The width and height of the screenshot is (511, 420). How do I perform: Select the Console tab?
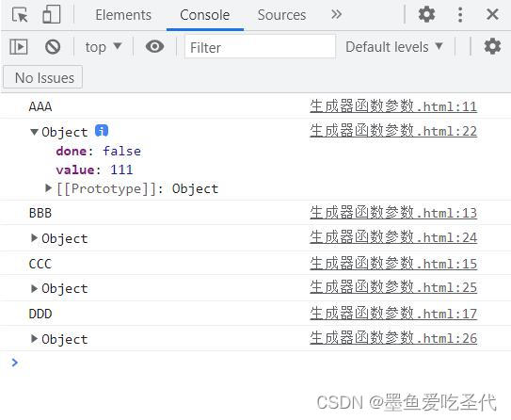pos(204,15)
